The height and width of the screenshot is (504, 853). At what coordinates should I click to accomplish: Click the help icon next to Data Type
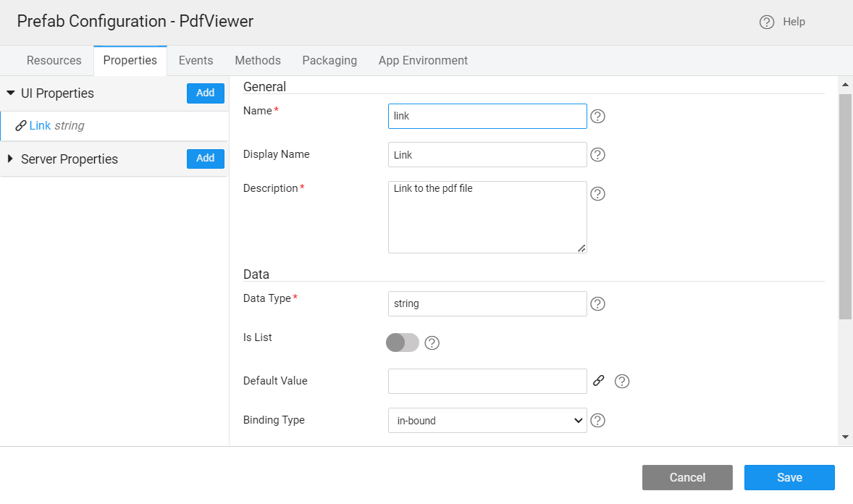point(597,304)
